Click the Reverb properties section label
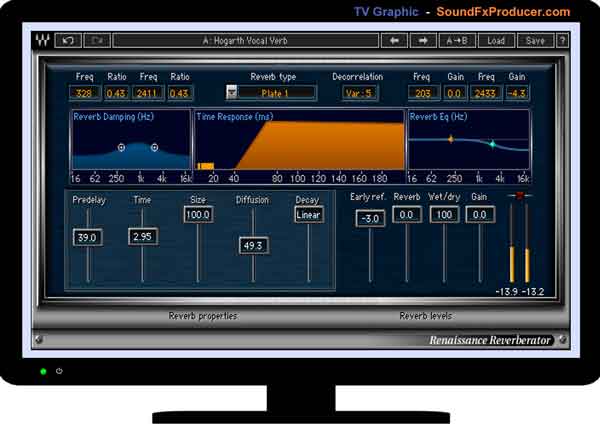 203,316
